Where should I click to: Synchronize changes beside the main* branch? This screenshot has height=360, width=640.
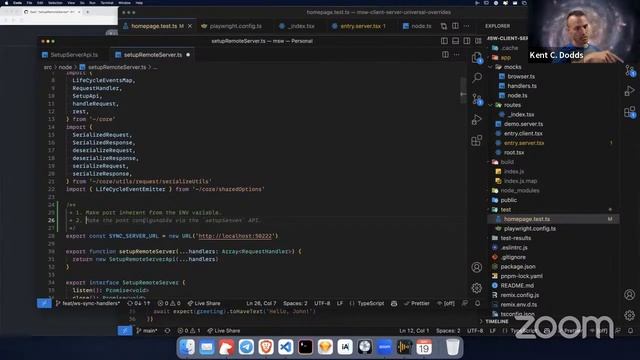pyautogui.click(x=167, y=331)
